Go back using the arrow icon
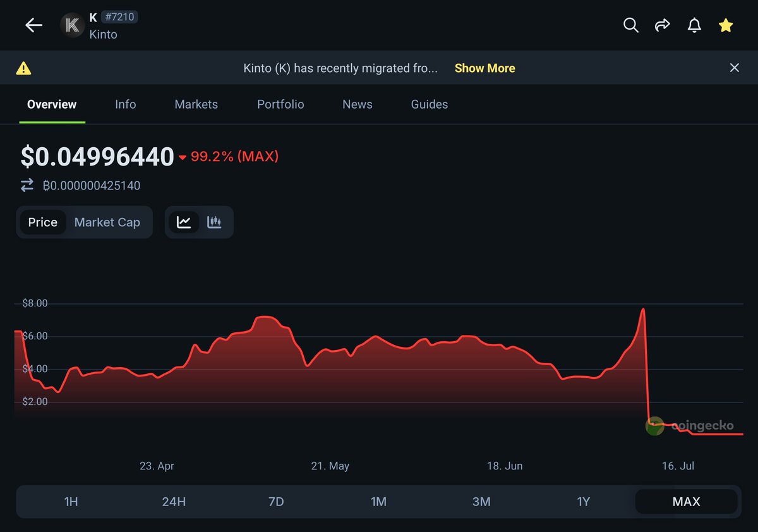This screenshot has width=758, height=532. pyautogui.click(x=33, y=25)
